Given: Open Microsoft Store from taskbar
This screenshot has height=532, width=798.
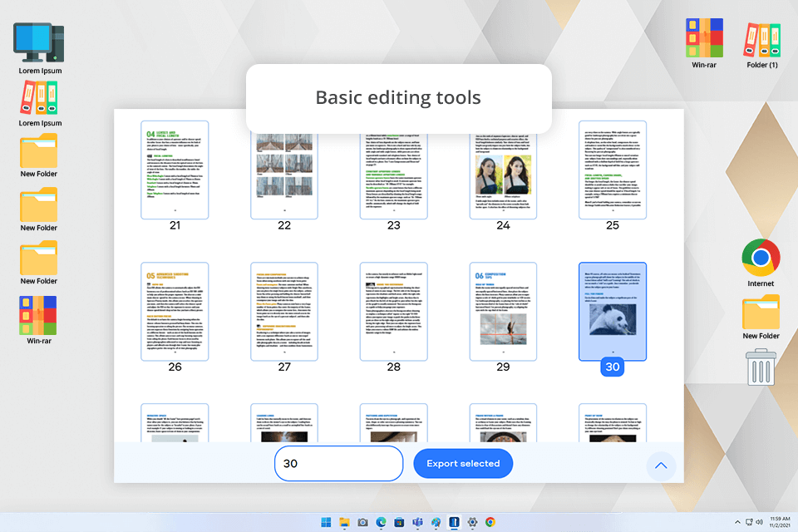Looking at the screenshot, I should [400, 522].
